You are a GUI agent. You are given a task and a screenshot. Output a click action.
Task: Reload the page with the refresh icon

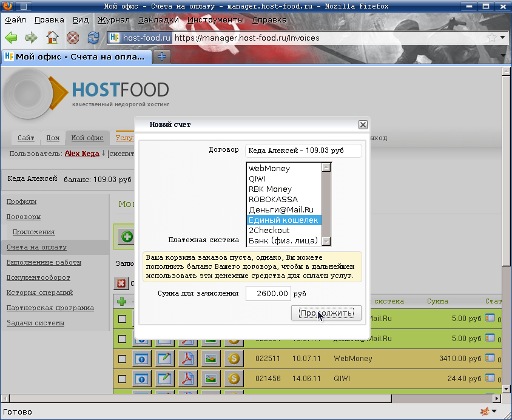(x=93, y=38)
